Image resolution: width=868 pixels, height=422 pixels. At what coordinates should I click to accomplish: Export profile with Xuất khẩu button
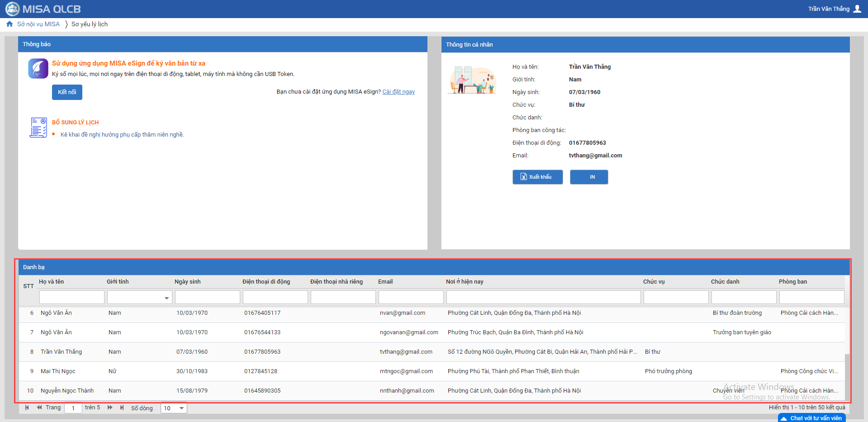[x=537, y=177]
